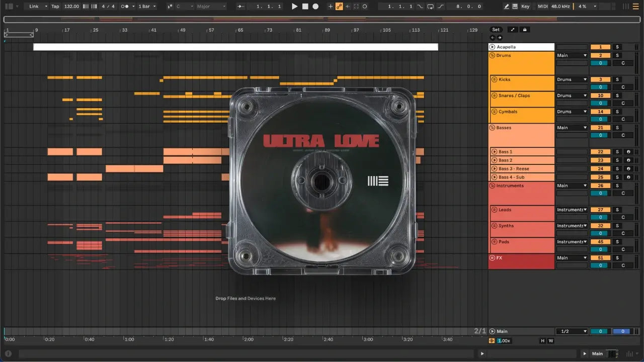Viewport: 644px width, 362px height.
Task: Solo the FX group track
Action: click(617, 258)
